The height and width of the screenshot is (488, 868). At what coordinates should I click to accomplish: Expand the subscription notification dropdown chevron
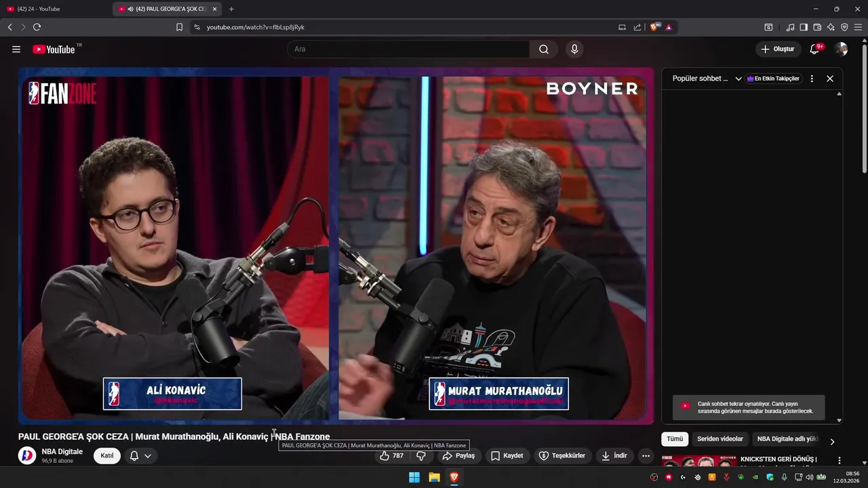pos(148,455)
